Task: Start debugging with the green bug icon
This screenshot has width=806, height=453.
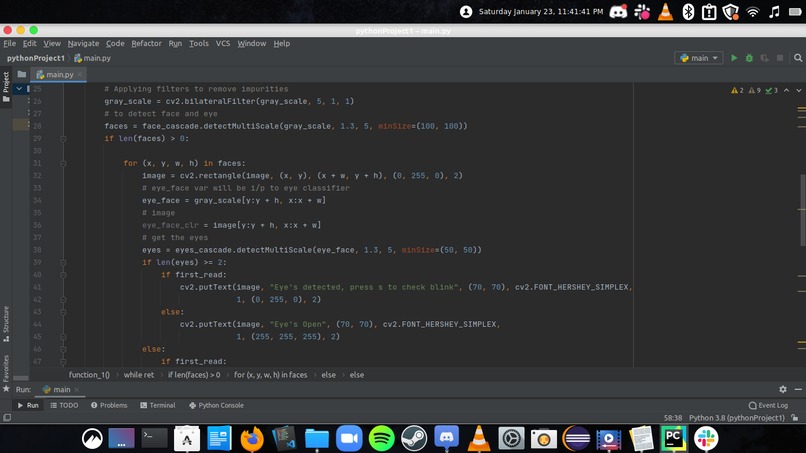Action: (x=749, y=58)
